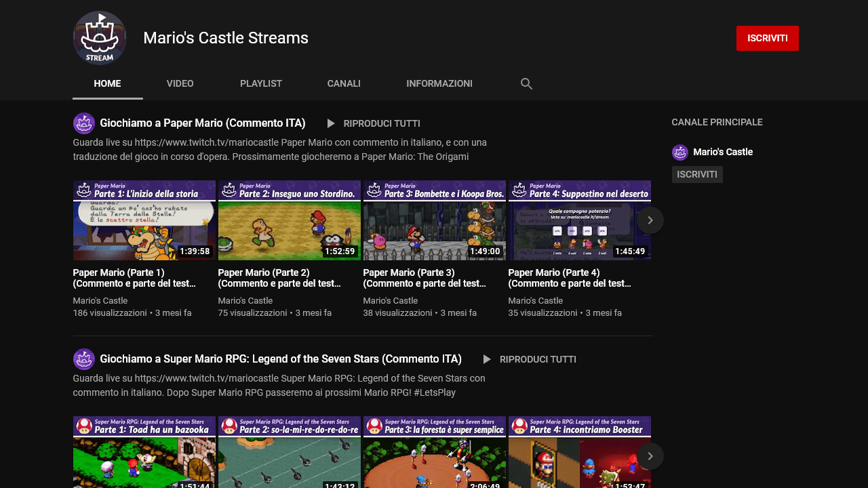868x488 pixels.
Task: Click the 38 visualizzazioni text
Action: 398,313
